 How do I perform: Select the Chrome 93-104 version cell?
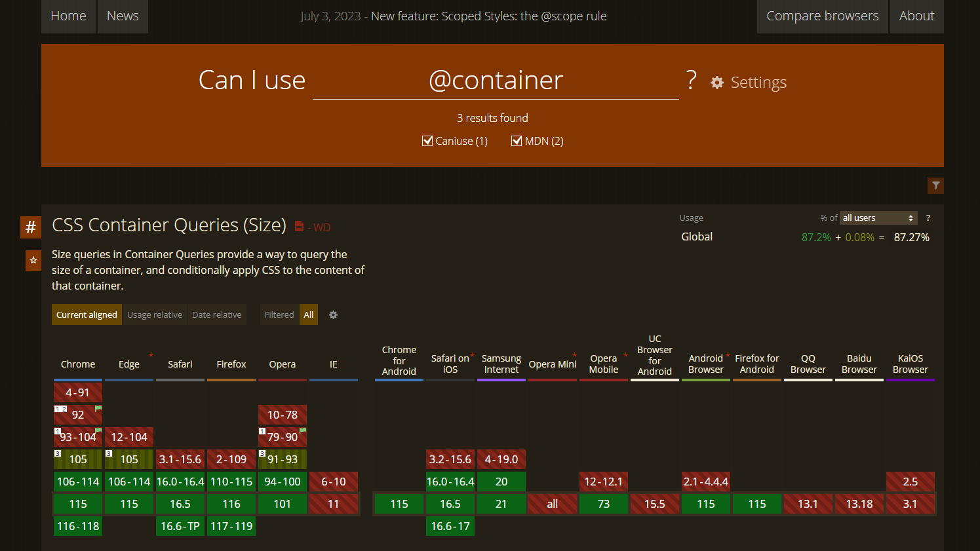[78, 437]
